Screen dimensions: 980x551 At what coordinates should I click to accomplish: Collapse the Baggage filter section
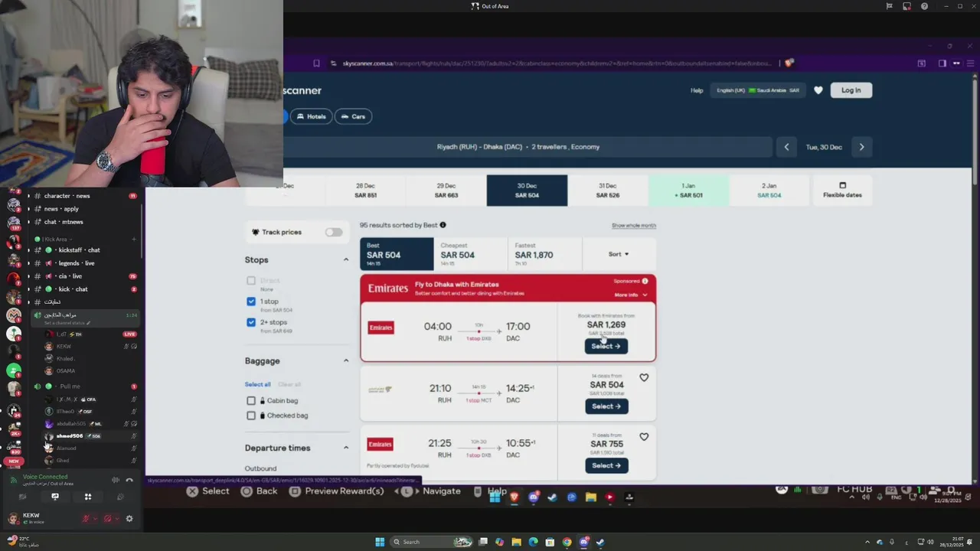click(345, 360)
